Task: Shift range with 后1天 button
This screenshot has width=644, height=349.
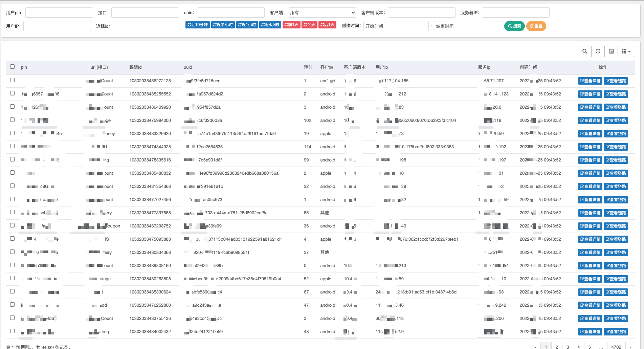Action: point(327,25)
